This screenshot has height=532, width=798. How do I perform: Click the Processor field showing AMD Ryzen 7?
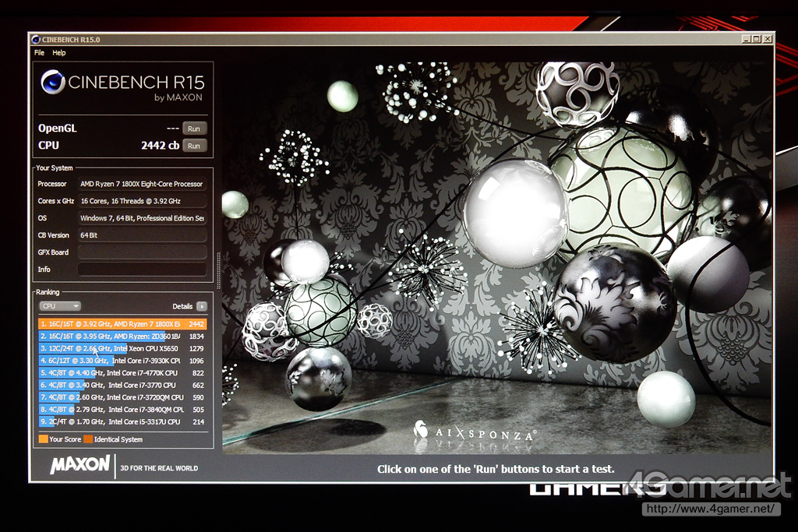pos(142,184)
